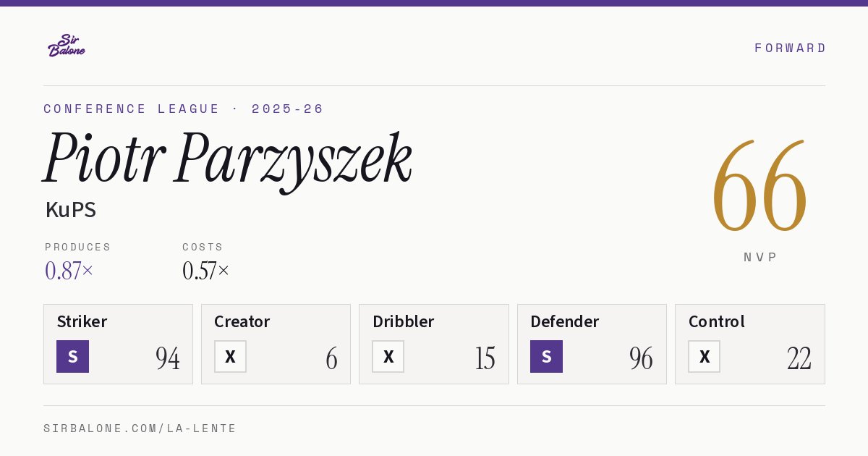Select the Dribbler score 15
The width and height of the screenshot is (868, 456).
click(x=485, y=358)
